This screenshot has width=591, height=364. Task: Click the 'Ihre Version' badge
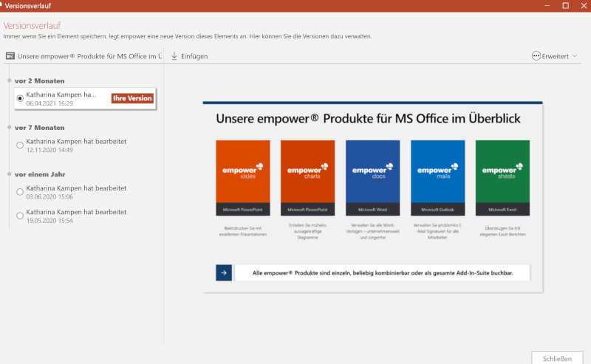132,98
